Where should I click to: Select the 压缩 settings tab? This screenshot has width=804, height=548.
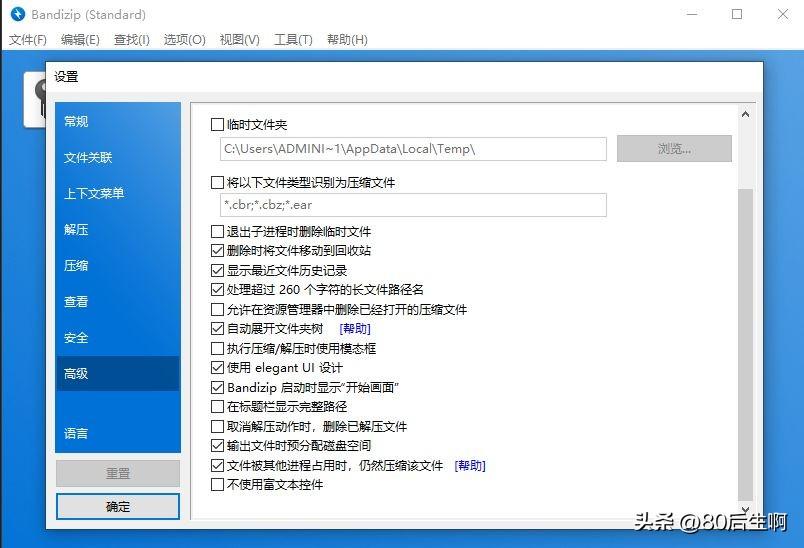[x=118, y=266]
